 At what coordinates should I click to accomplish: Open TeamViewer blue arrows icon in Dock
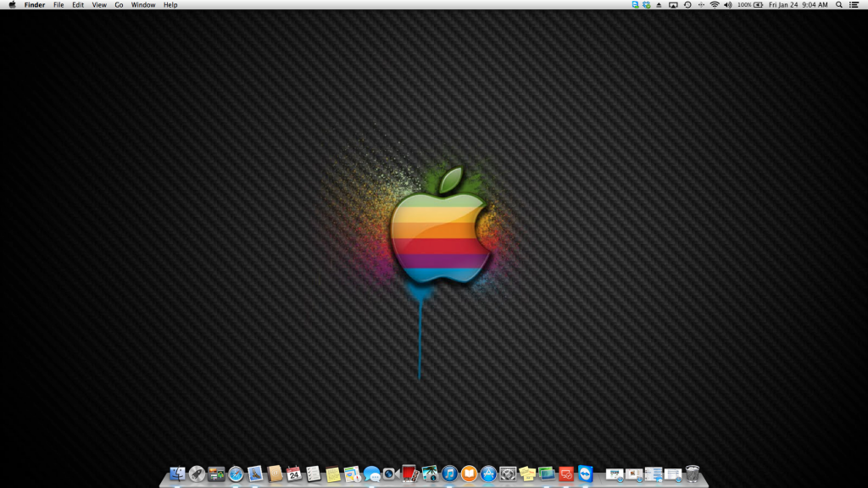(585, 474)
